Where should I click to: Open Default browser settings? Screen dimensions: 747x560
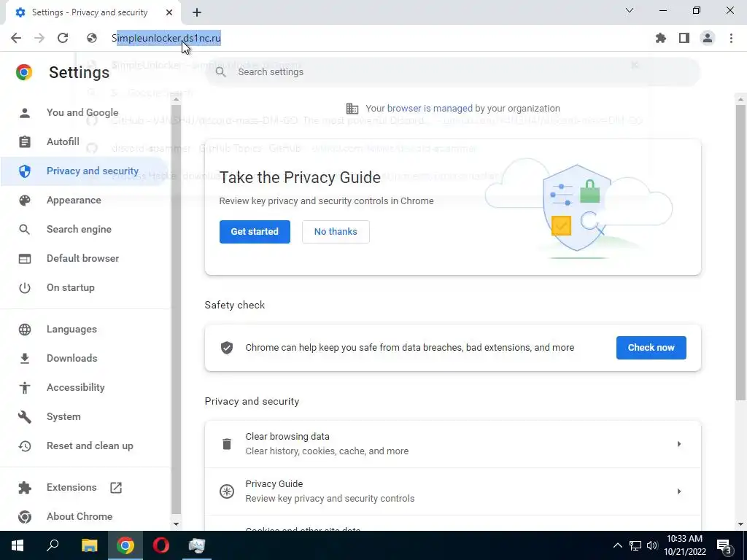[83, 258]
